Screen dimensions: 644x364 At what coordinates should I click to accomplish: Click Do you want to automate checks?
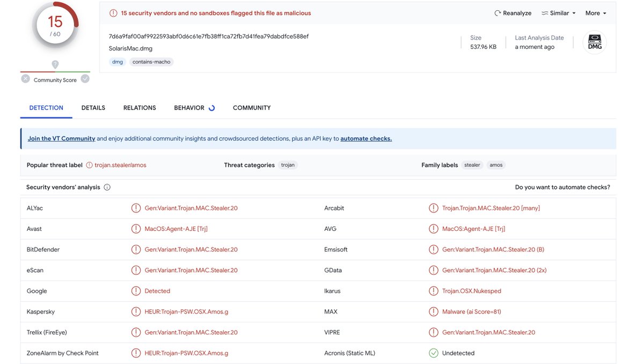click(x=562, y=187)
